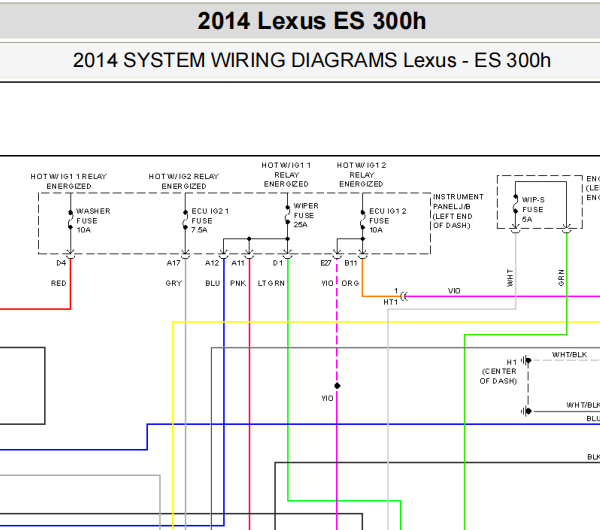Select the "H1 (CENTER OF DASH)" ground label
Screen dimensions: 600x530
point(498,371)
